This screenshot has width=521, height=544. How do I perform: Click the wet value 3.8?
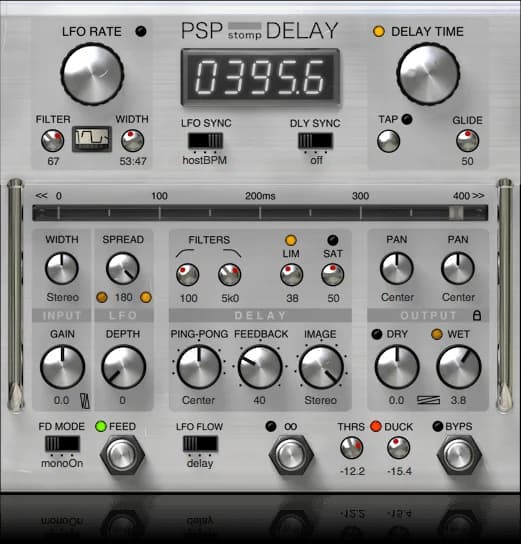tap(458, 400)
